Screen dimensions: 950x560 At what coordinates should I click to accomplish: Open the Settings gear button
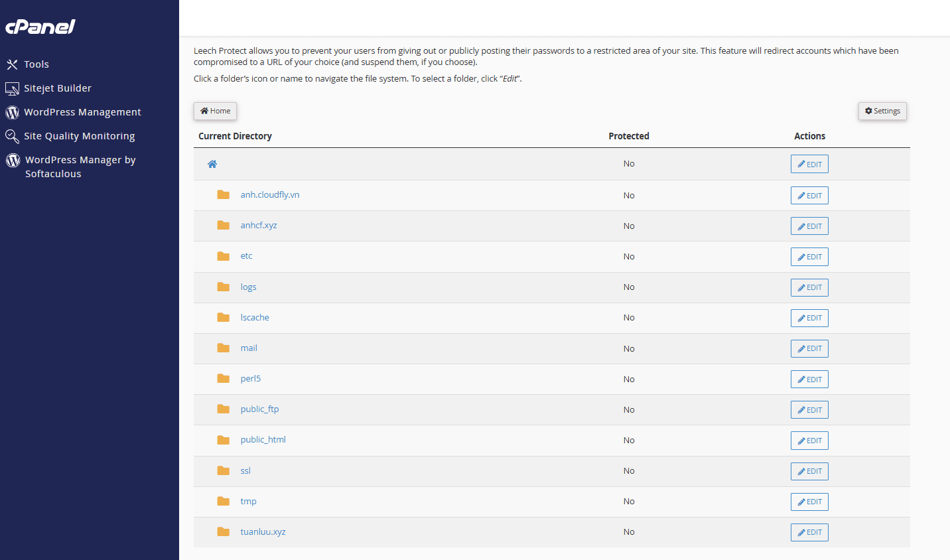[x=882, y=111]
